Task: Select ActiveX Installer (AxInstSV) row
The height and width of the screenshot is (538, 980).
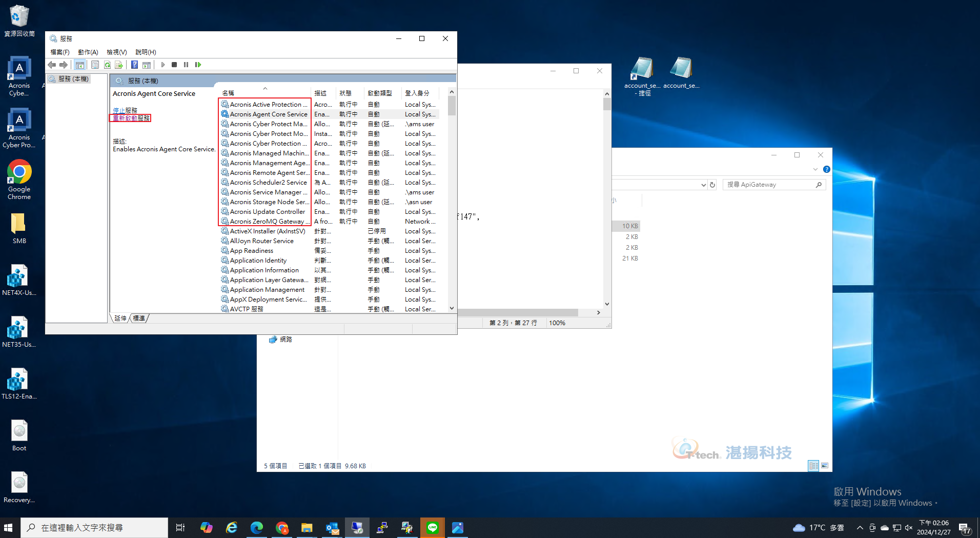Action: 329,231
